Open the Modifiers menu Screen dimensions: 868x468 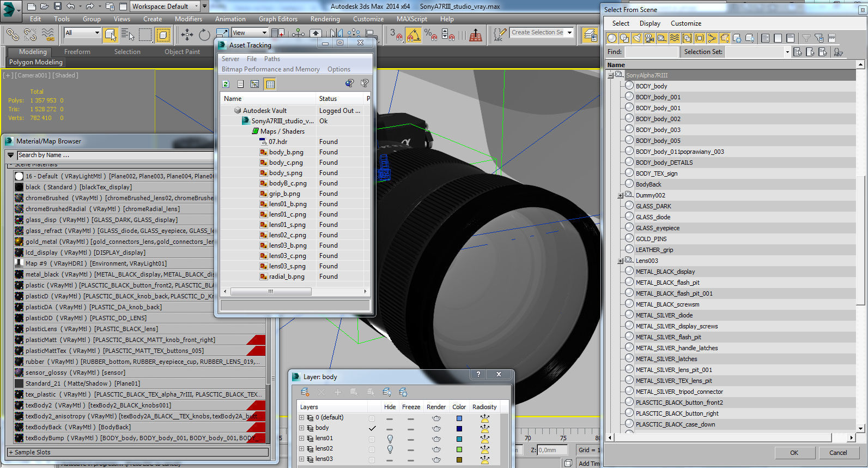click(x=189, y=19)
